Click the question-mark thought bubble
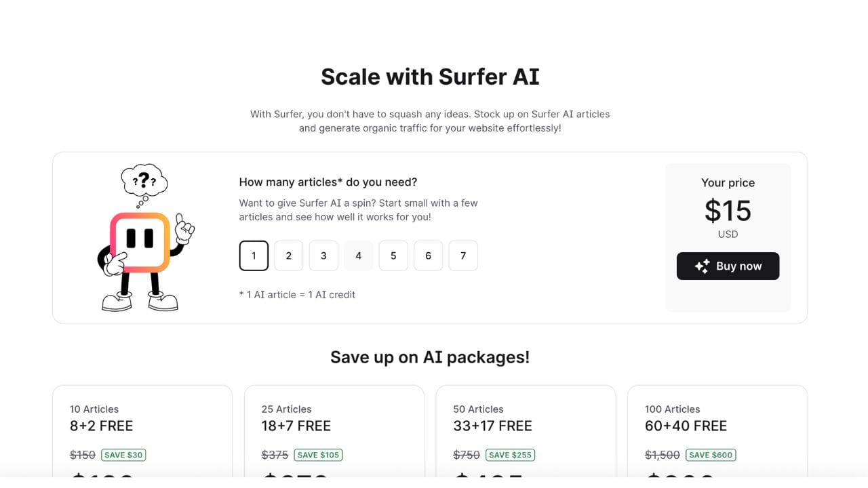 [x=144, y=184]
